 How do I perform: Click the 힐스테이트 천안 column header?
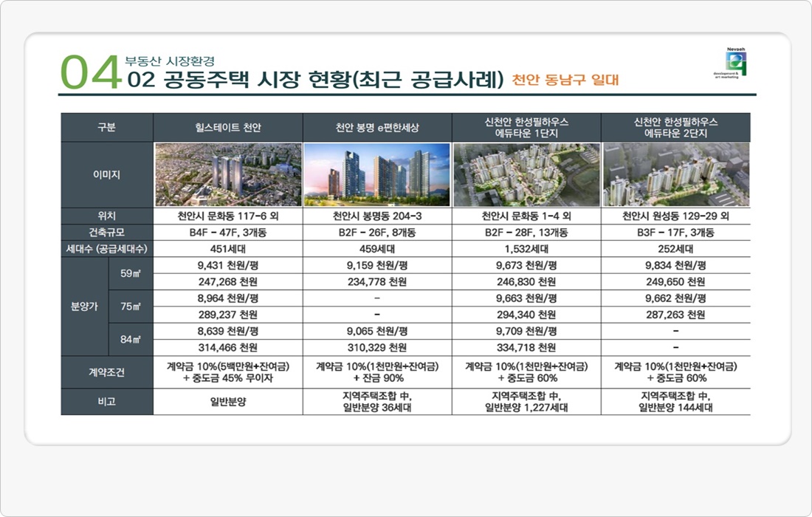pyautogui.click(x=228, y=128)
